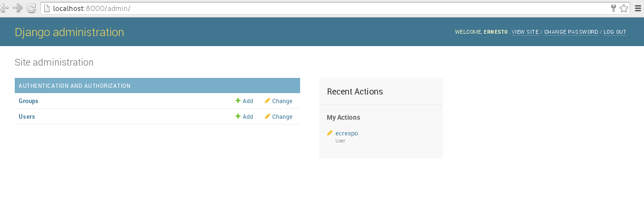The image size is (644, 219).
Task: Click the browser forward arrow
Action: coord(18,8)
